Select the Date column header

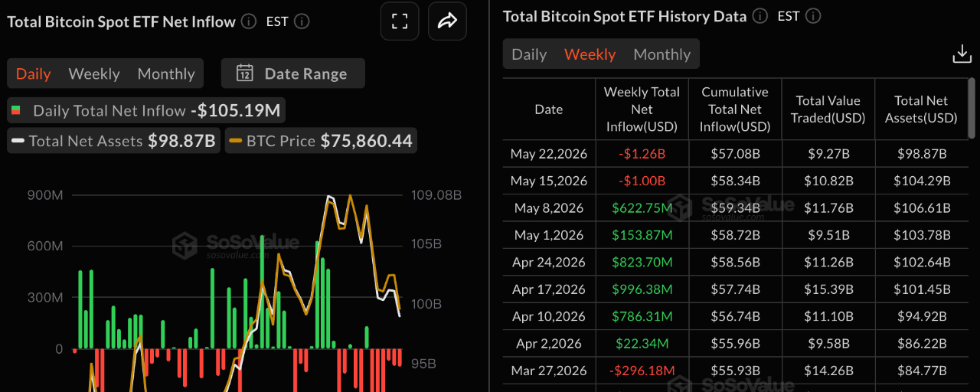coord(549,109)
